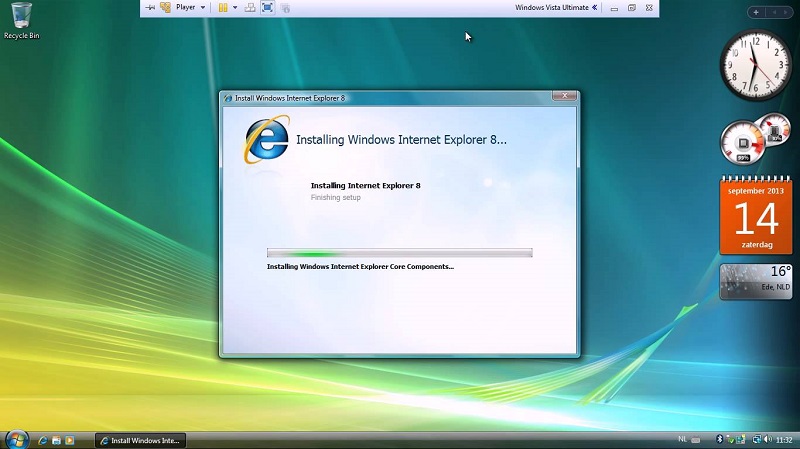
Task: Click the Calendar gadget showing 14
Action: tap(756, 215)
